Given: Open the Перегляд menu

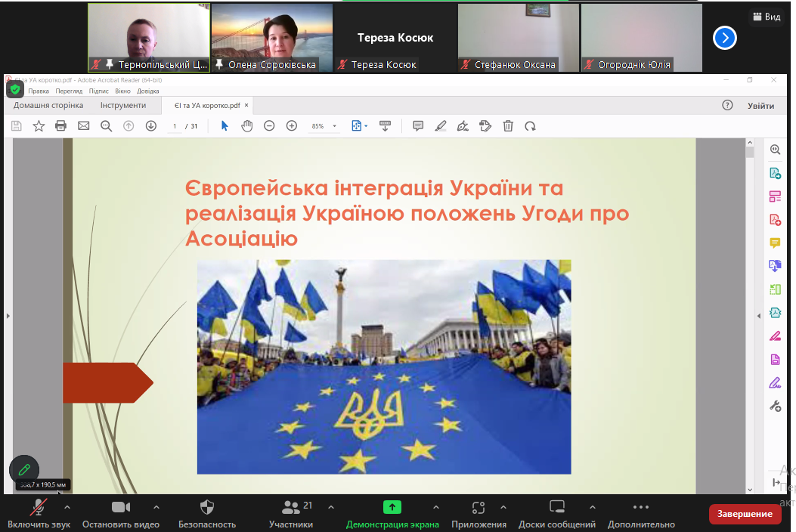Looking at the screenshot, I should (69, 91).
